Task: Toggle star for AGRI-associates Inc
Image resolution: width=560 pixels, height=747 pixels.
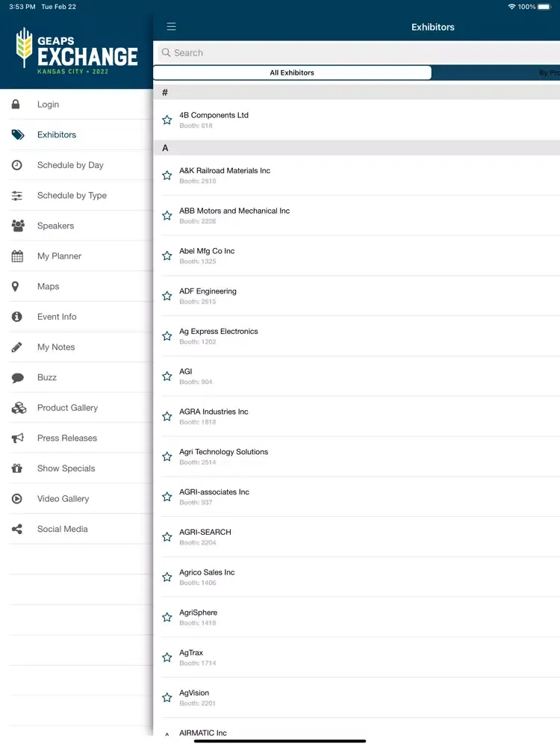Action: click(167, 497)
